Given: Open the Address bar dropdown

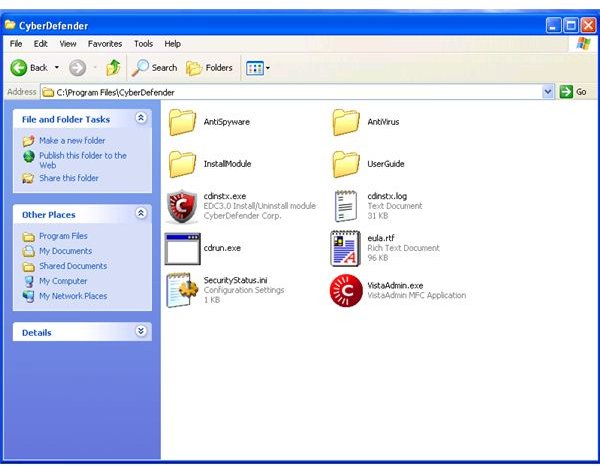Looking at the screenshot, I should click(x=548, y=92).
